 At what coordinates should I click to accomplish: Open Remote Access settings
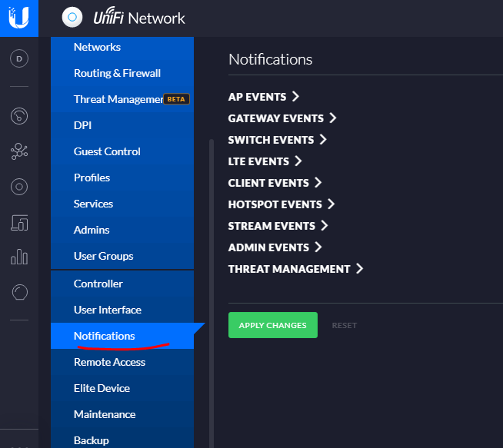point(122,362)
